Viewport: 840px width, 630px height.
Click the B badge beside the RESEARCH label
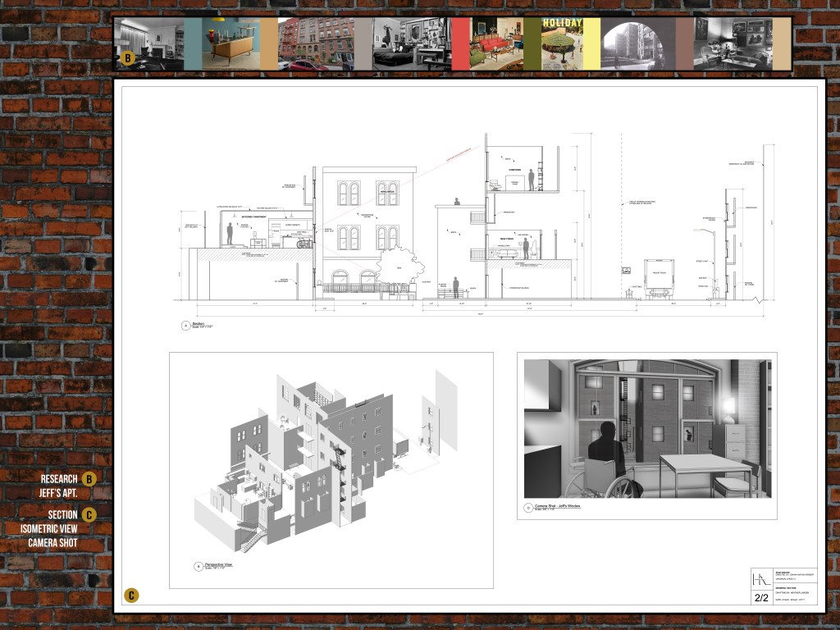pos(89,479)
